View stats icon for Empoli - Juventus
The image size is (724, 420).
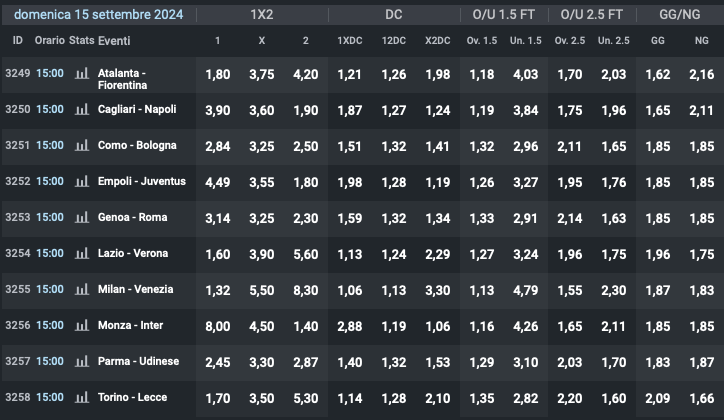(x=82, y=182)
